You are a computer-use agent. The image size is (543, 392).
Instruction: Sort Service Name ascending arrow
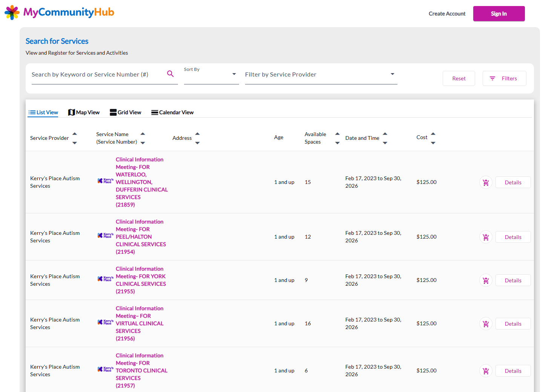[143, 134]
